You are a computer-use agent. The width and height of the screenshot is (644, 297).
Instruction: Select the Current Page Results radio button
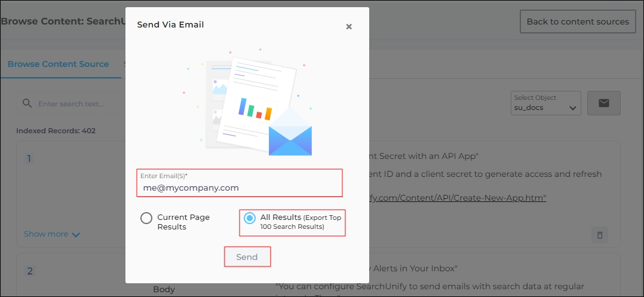click(146, 218)
